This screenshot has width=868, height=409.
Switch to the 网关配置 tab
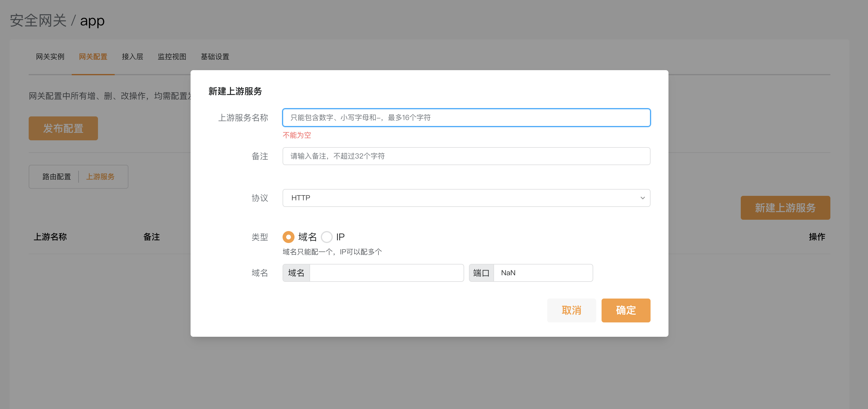coord(93,57)
